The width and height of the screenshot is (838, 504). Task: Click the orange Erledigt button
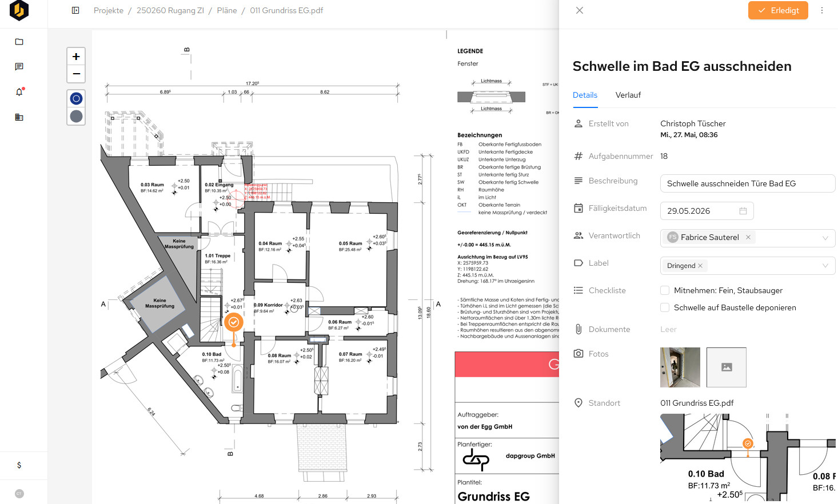click(x=778, y=10)
